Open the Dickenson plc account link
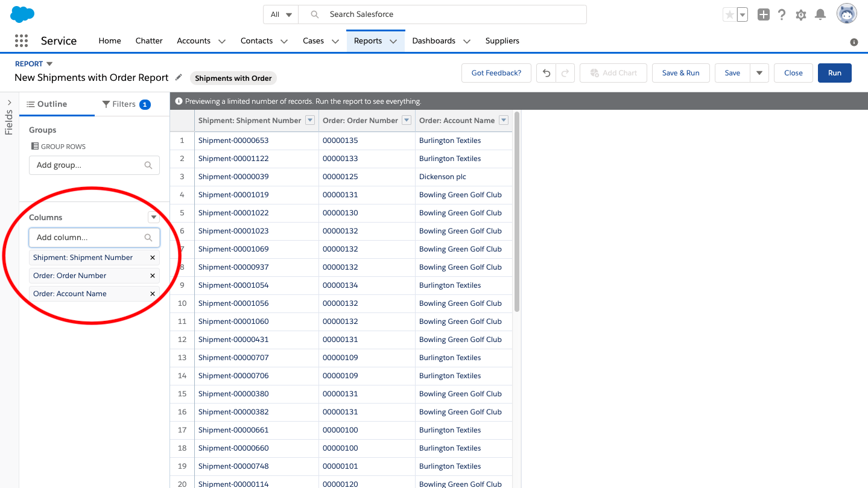The image size is (868, 488). pos(443,177)
